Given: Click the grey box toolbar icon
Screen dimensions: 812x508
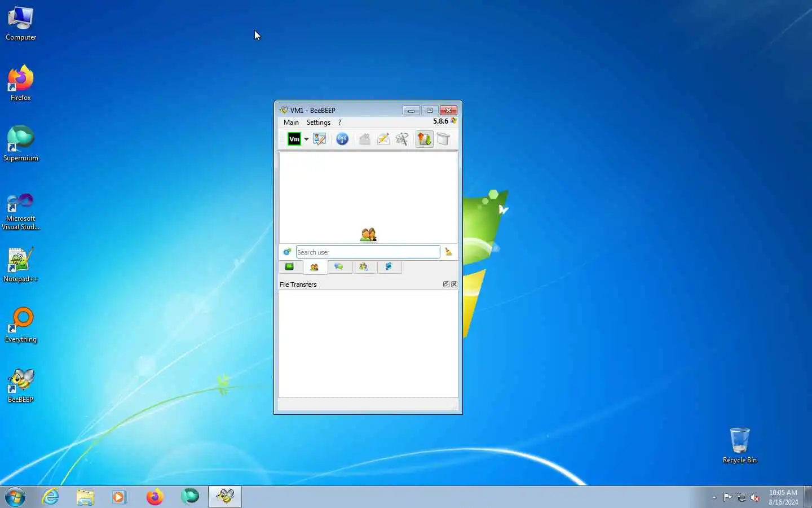Looking at the screenshot, I should click(x=443, y=139).
